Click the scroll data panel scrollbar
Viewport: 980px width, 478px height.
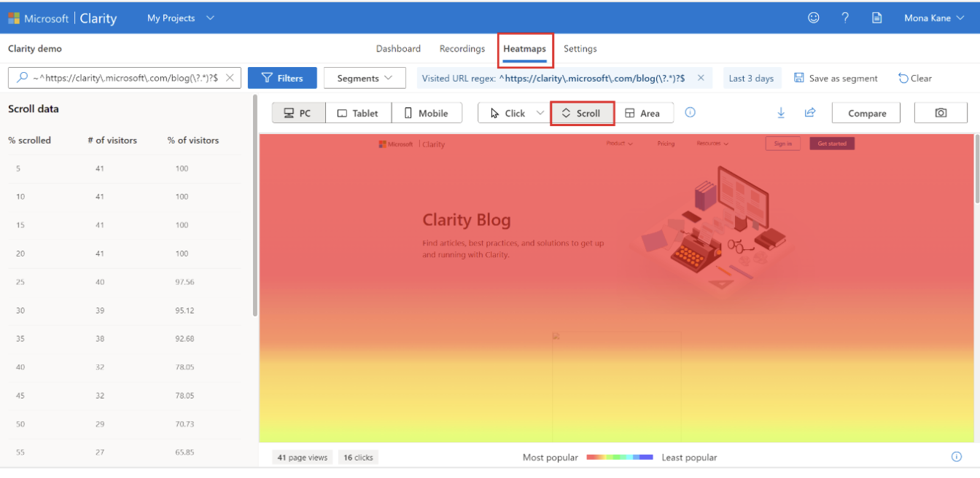pyautogui.click(x=254, y=205)
